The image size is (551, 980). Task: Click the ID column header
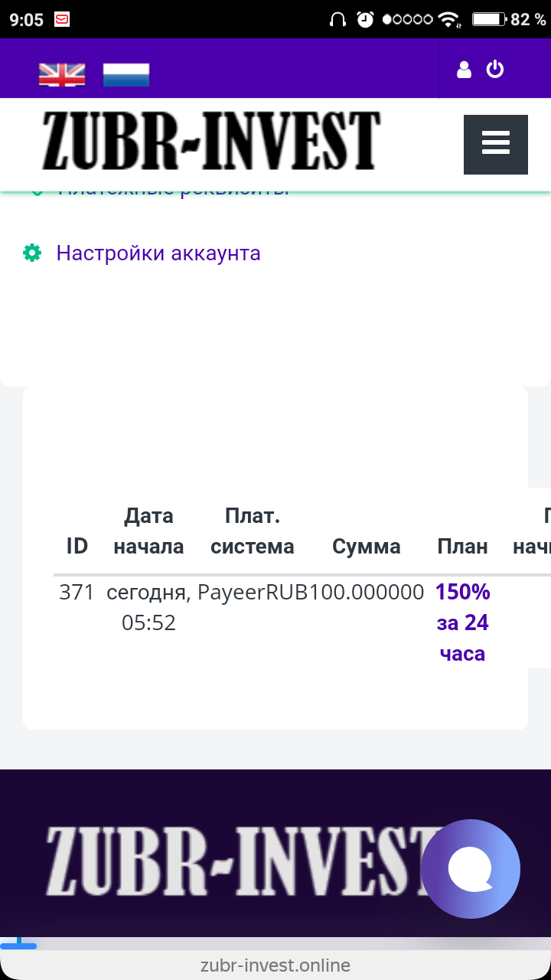click(x=77, y=546)
